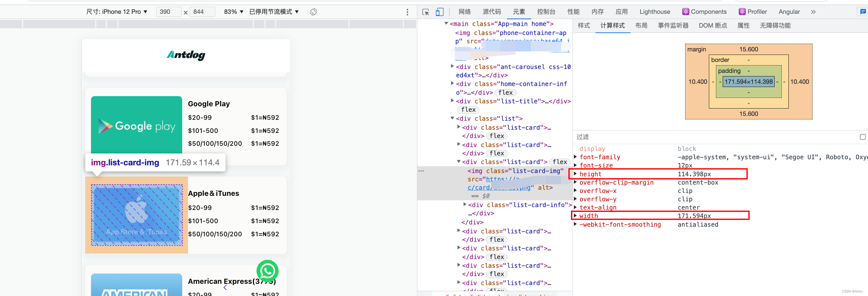
Task: Open the 属性 sub-tab
Action: pos(743,26)
